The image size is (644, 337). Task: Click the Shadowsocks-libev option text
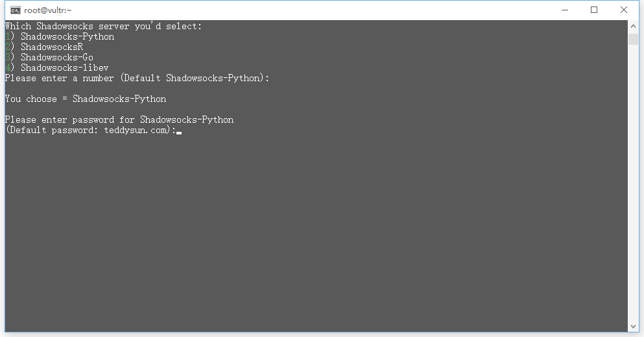(65, 68)
